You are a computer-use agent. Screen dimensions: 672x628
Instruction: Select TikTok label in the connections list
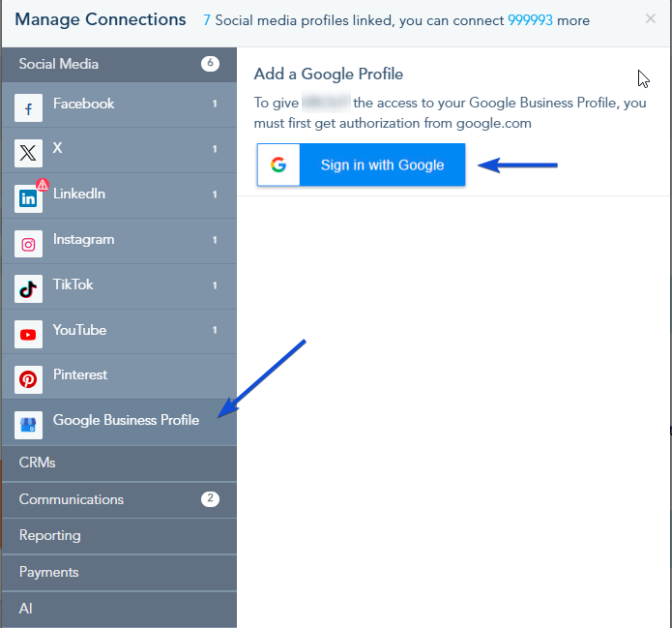73,284
